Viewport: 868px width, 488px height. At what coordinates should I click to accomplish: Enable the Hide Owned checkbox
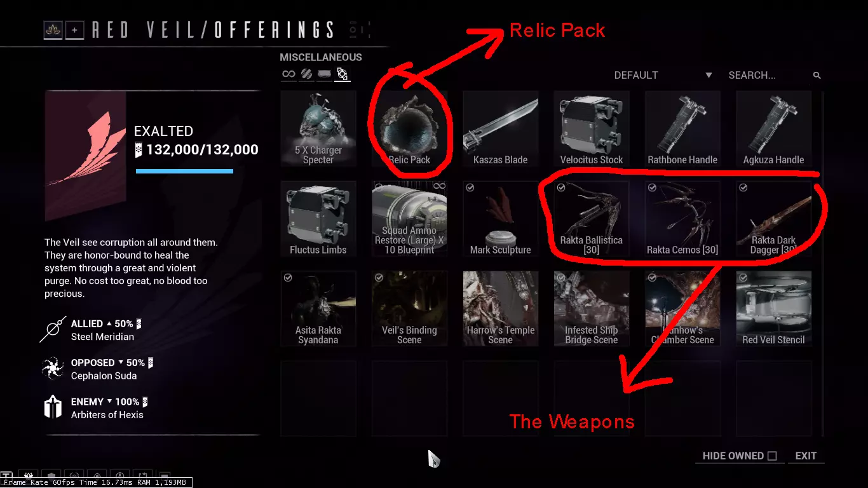(x=772, y=456)
